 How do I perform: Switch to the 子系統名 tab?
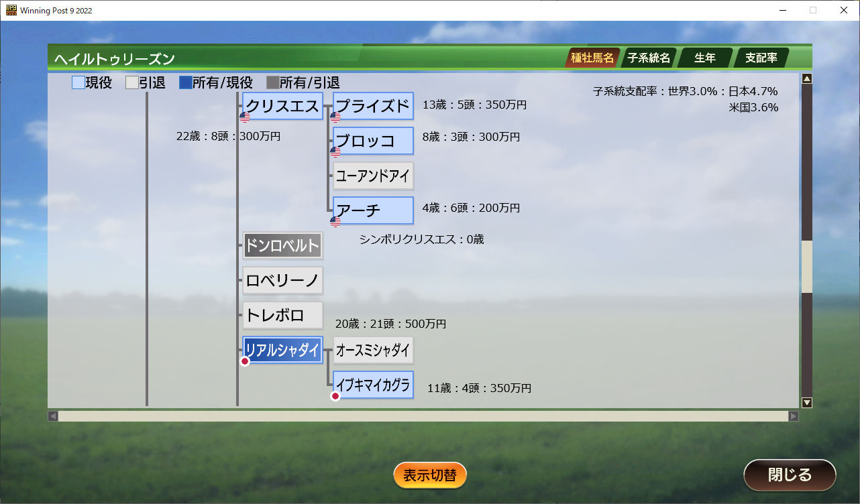[x=649, y=58]
